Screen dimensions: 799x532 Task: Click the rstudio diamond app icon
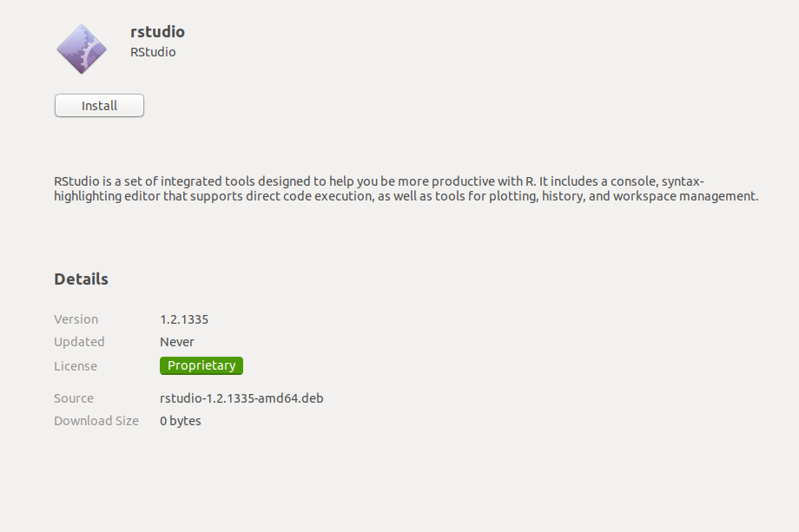coord(82,49)
